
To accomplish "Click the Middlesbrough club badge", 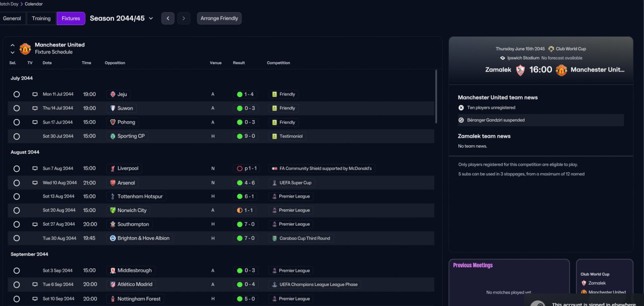I will click(x=113, y=270).
